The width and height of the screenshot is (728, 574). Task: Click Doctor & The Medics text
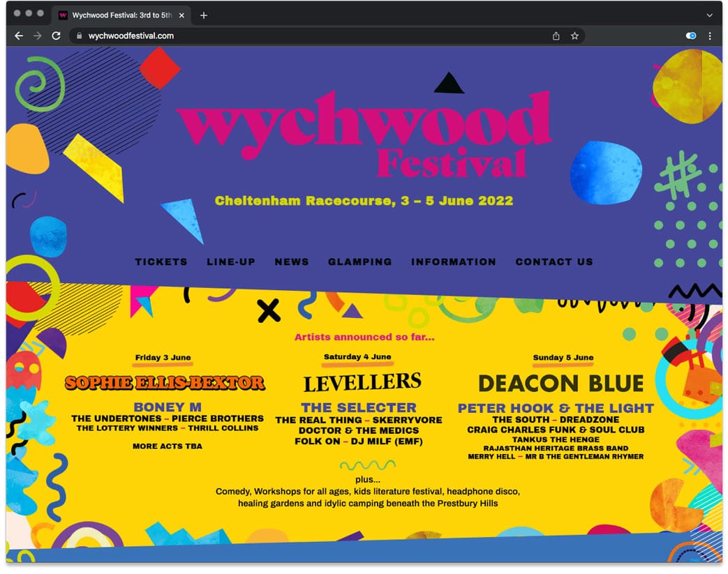359,430
